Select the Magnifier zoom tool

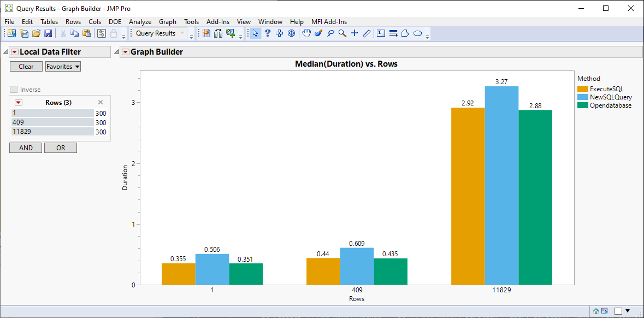point(342,33)
